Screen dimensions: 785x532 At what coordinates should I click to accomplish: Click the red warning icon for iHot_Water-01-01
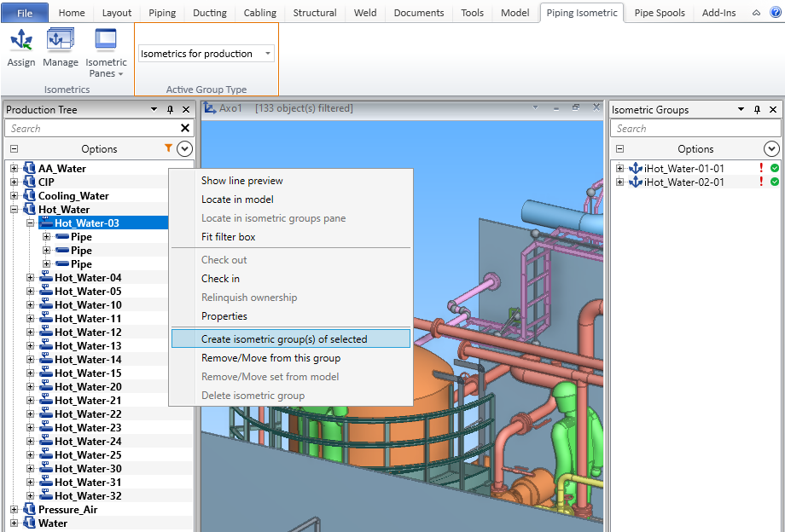pyautogui.click(x=761, y=169)
